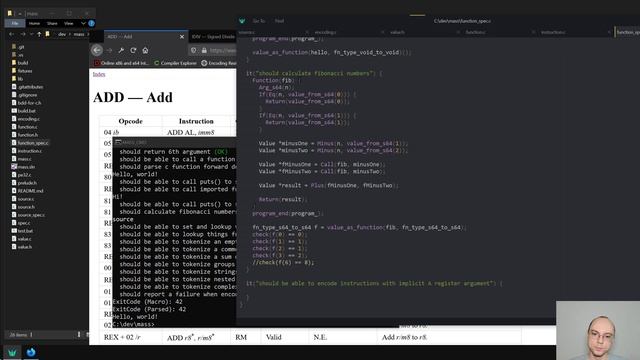Screen dimensions: 640x360
Task: Select the source.h file
Action: [23, 207]
